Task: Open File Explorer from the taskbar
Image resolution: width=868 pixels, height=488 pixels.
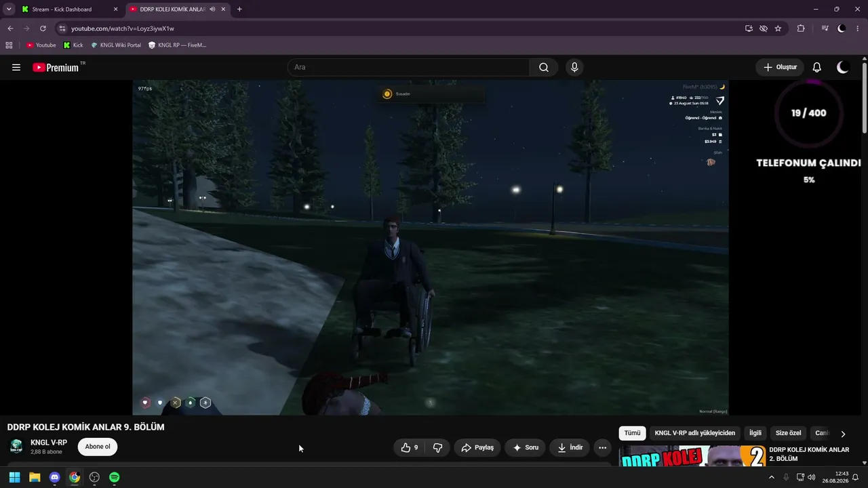Action: (35, 477)
